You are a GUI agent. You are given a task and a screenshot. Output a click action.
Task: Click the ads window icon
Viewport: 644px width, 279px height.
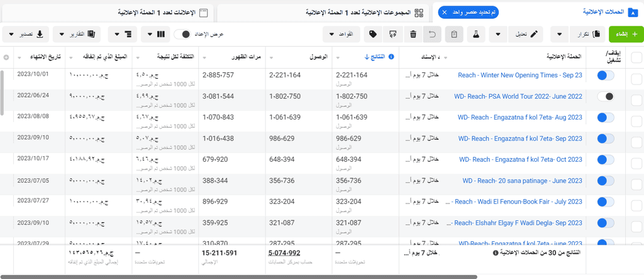203,13
